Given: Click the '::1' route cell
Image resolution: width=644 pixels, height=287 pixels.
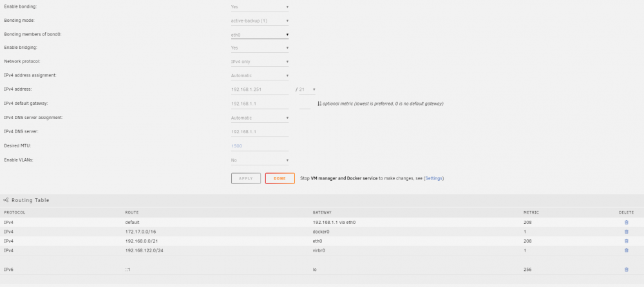Looking at the screenshot, I should tap(128, 270).
